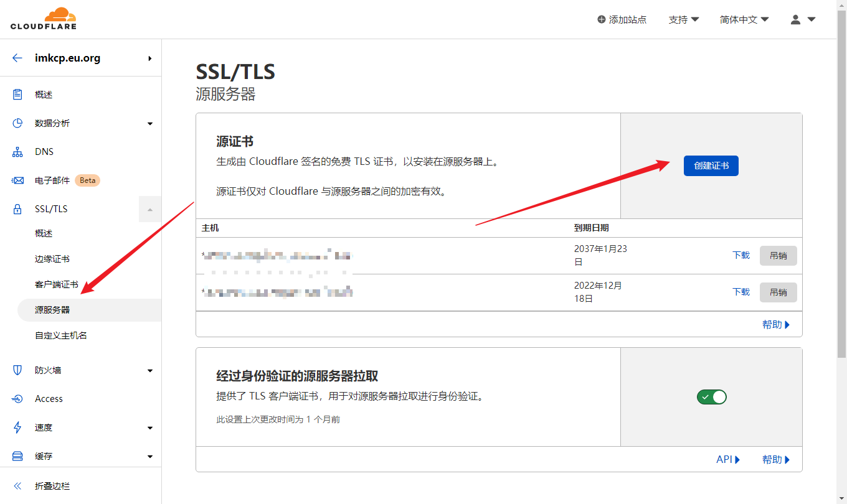The width and height of the screenshot is (847, 504).
Task: Open the user account profile icon
Action: (795, 19)
